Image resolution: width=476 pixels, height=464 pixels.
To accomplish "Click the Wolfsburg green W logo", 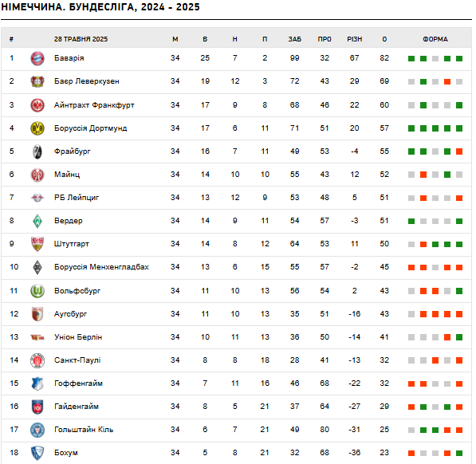I will (x=37, y=291).
